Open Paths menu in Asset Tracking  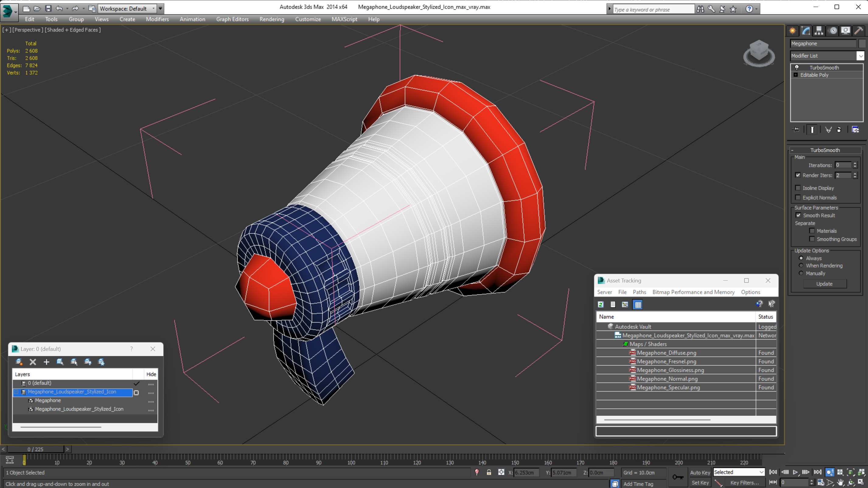pos(639,292)
